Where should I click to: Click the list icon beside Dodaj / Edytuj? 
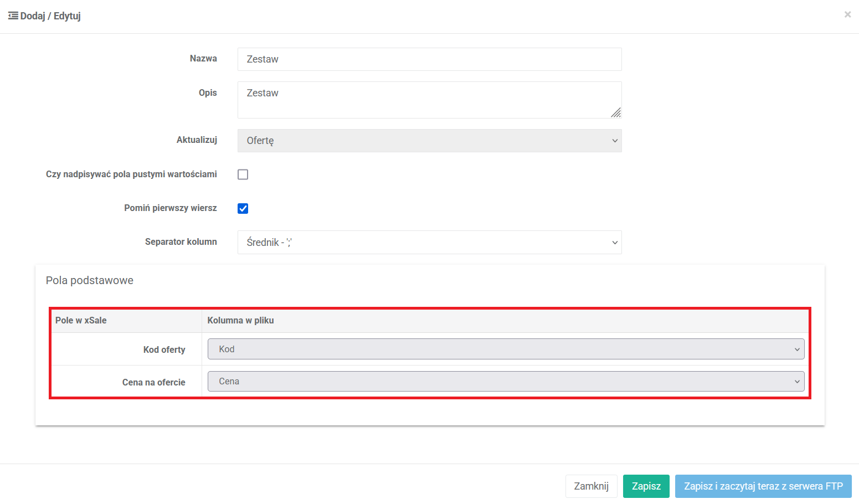[13, 16]
